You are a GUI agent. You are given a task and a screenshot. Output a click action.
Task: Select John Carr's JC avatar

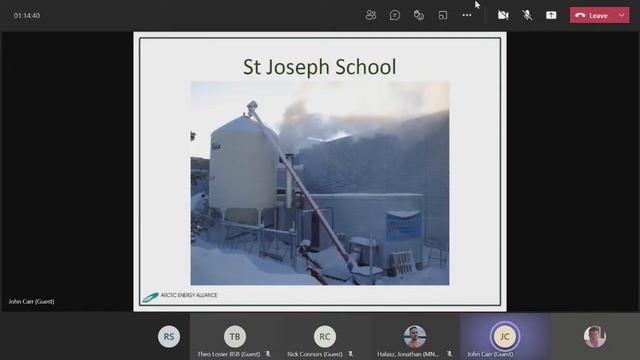click(x=505, y=337)
